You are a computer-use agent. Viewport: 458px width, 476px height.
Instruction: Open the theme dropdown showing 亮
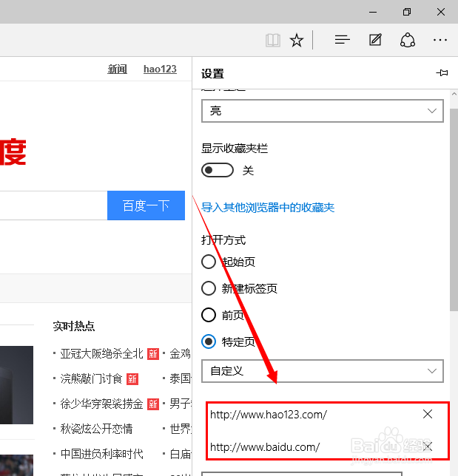tap(323, 111)
